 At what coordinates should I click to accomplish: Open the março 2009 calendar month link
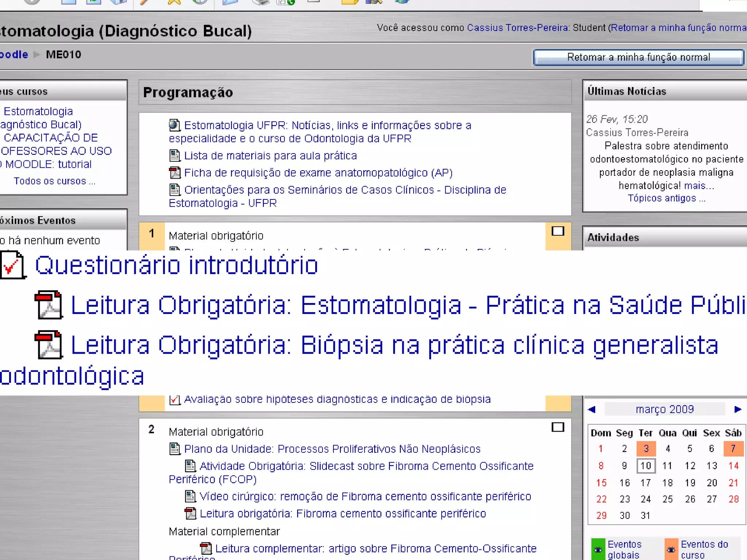(x=665, y=409)
